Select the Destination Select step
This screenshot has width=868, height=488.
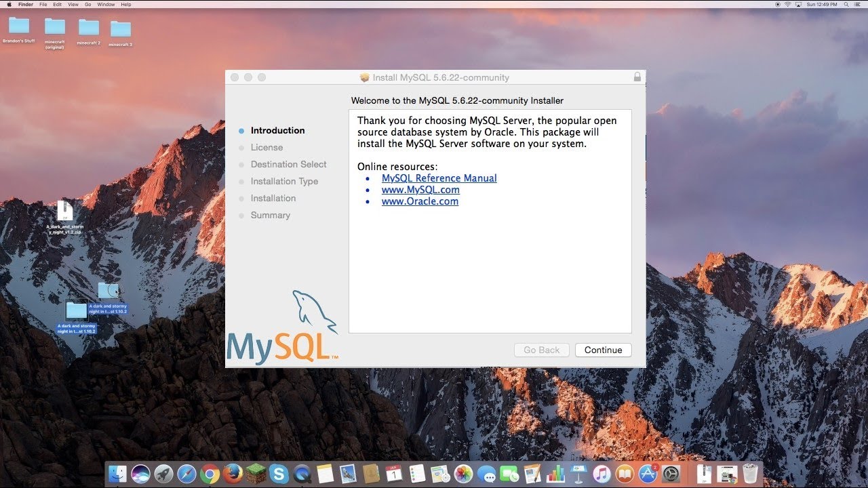pos(288,164)
